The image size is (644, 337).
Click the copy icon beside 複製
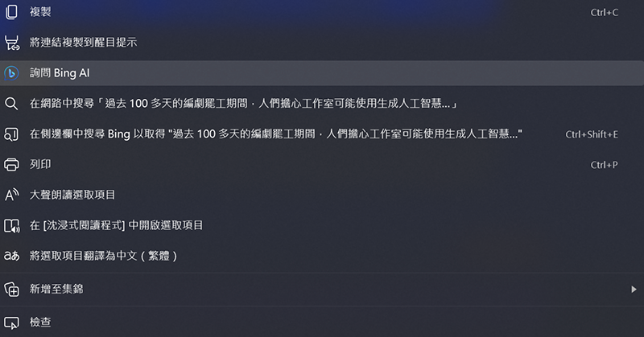point(11,12)
